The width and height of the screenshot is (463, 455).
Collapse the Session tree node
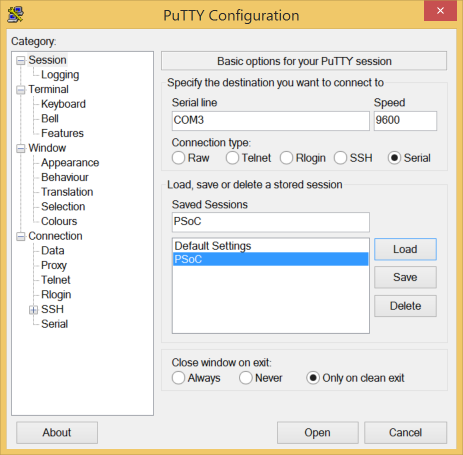21,60
